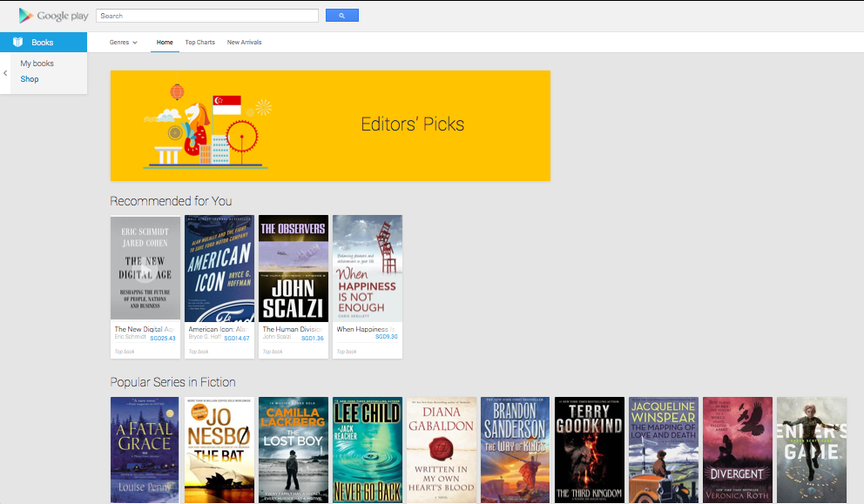This screenshot has width=864, height=504.
Task: Open the Editors' Picks banner
Action: [x=330, y=125]
